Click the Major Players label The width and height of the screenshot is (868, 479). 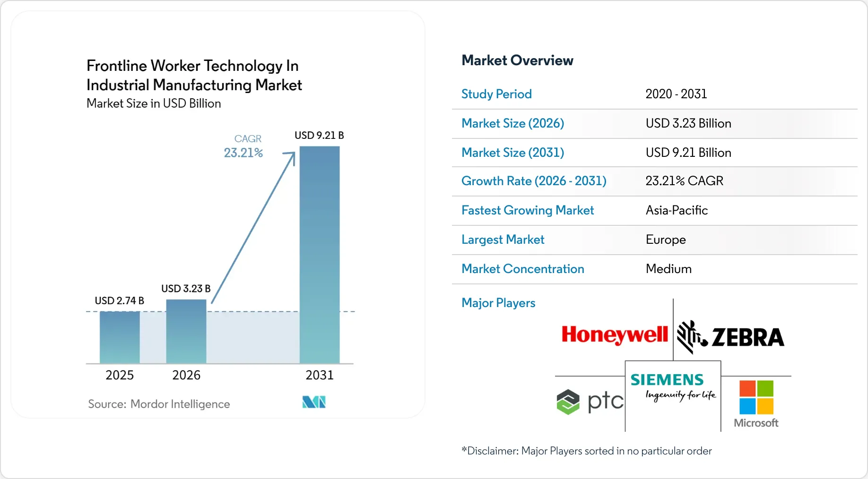[498, 303]
